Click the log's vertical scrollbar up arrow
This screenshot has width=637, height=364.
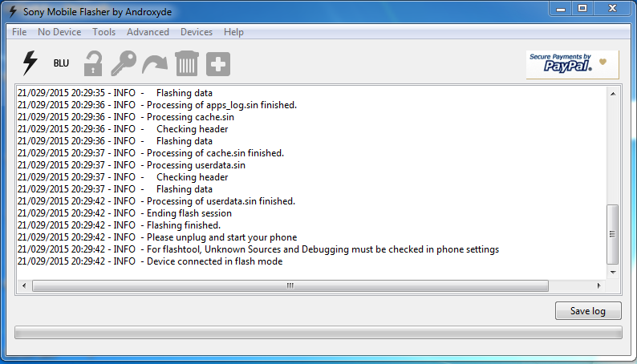[x=613, y=93]
